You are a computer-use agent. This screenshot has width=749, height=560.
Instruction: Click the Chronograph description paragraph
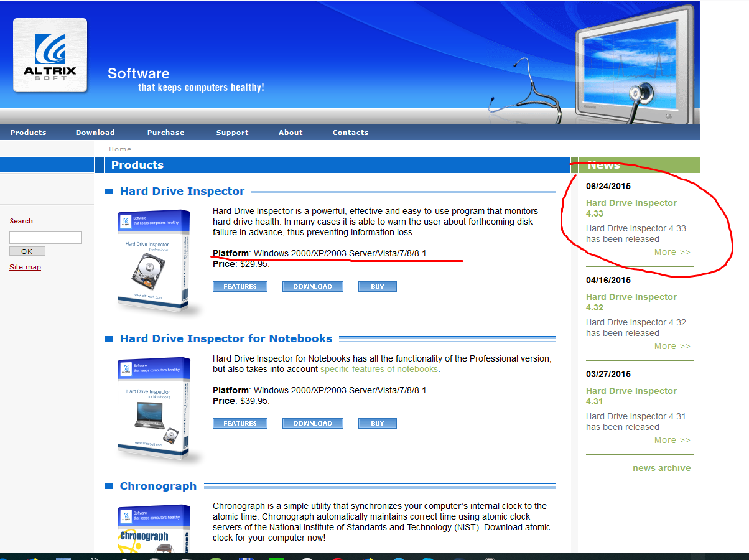[381, 521]
